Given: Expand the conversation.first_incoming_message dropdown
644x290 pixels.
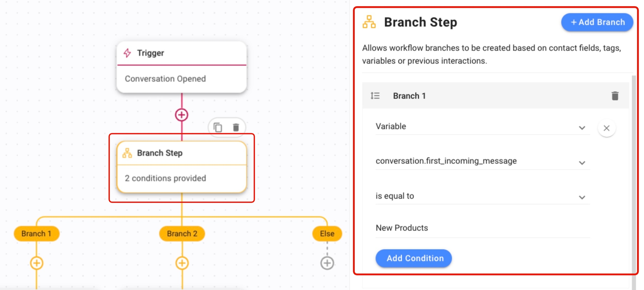Looking at the screenshot, I should click(482, 161).
